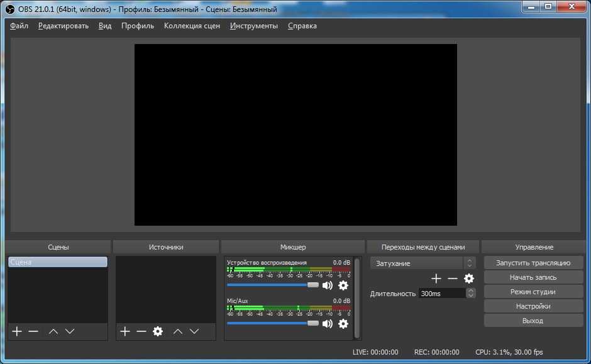
Task: Open gear settings for Mic/Aux
Action: pos(343,324)
